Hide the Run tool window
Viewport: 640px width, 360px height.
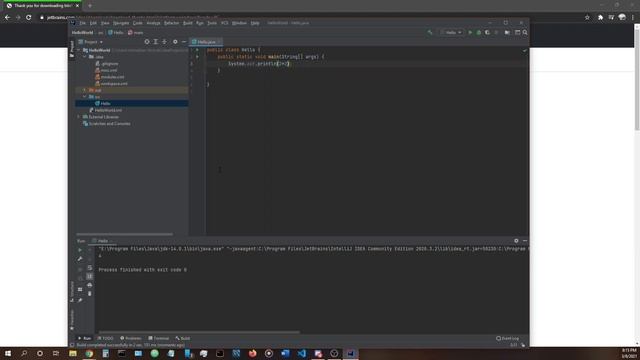click(x=525, y=241)
